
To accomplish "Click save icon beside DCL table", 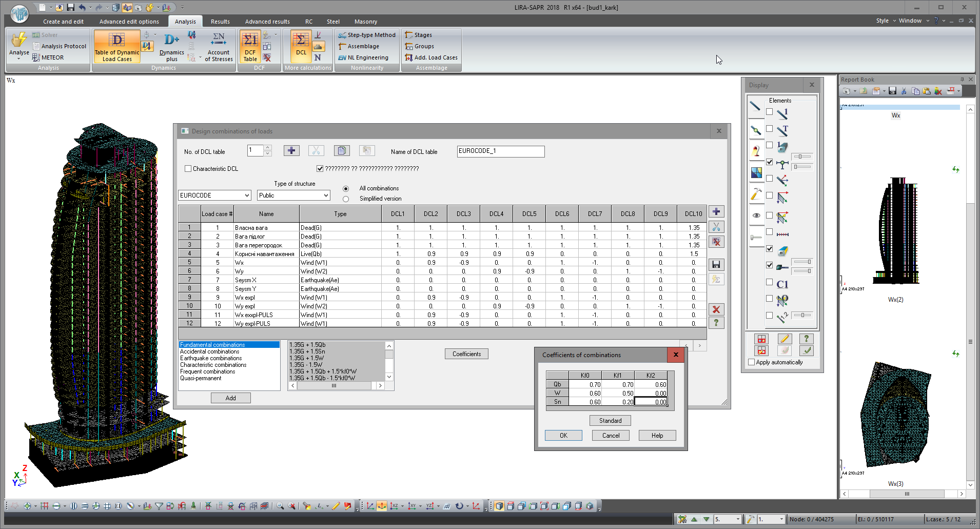I will click(x=716, y=265).
